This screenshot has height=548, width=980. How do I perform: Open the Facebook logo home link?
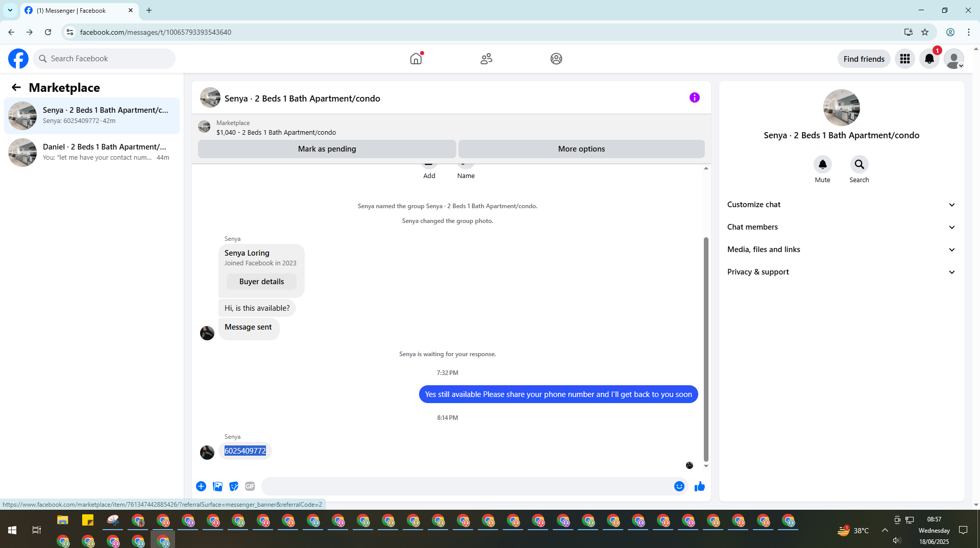pyautogui.click(x=18, y=59)
